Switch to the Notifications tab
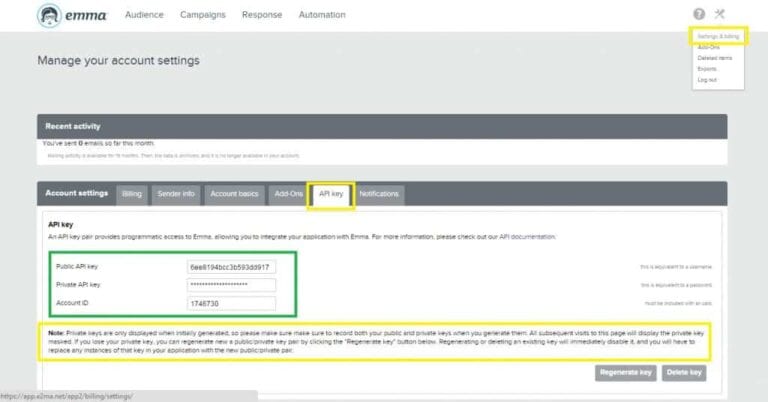The height and width of the screenshot is (402, 768). (379, 194)
